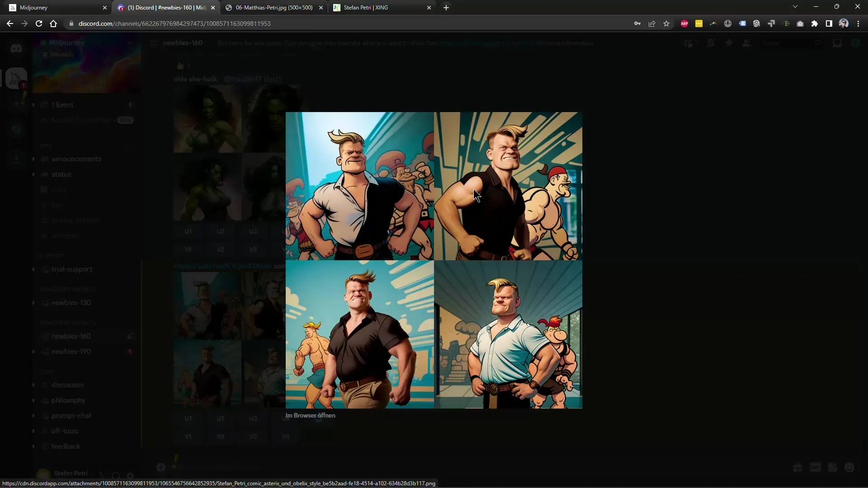Expand the arrow beside discussion

[x=33, y=385]
